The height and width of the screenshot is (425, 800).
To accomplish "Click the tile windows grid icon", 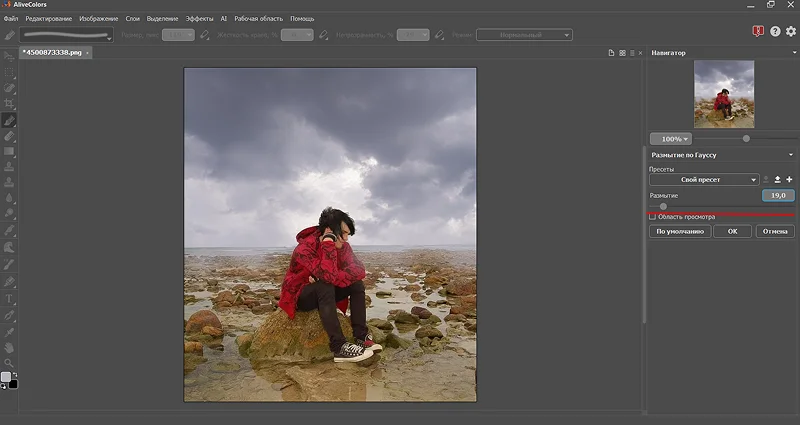I will pos(622,53).
